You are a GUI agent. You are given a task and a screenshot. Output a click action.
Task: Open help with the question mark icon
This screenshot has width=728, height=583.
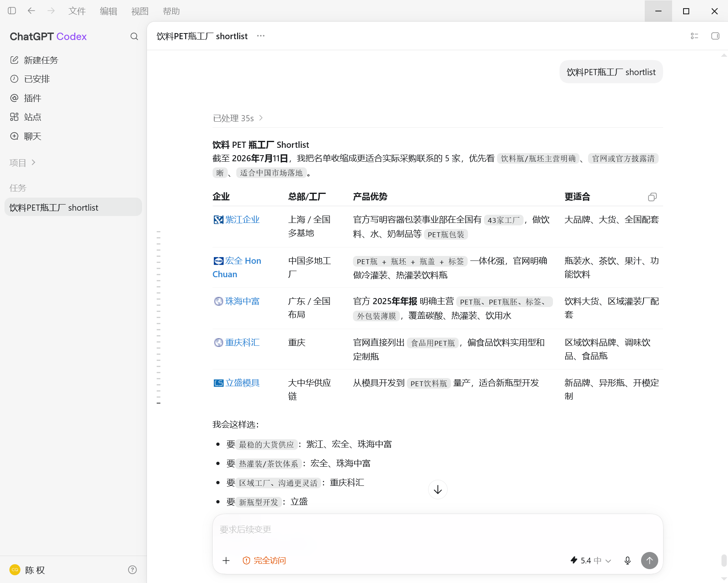click(133, 570)
